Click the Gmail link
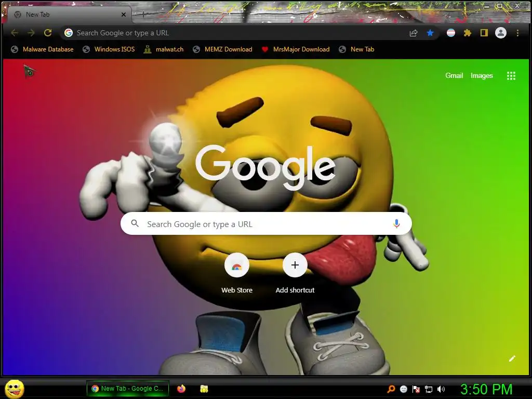 tap(454, 76)
